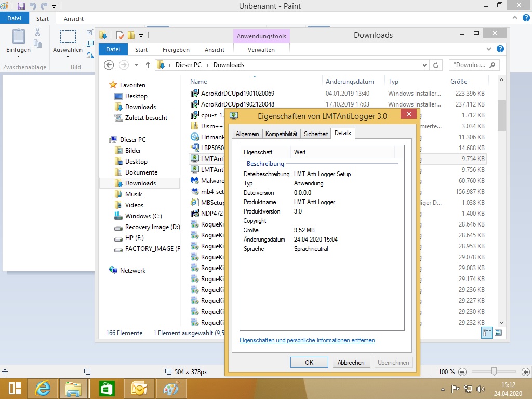Click Eigenschaften und persönliche Informationen entfernen link
This screenshot has width=532, height=399.
coord(307,340)
